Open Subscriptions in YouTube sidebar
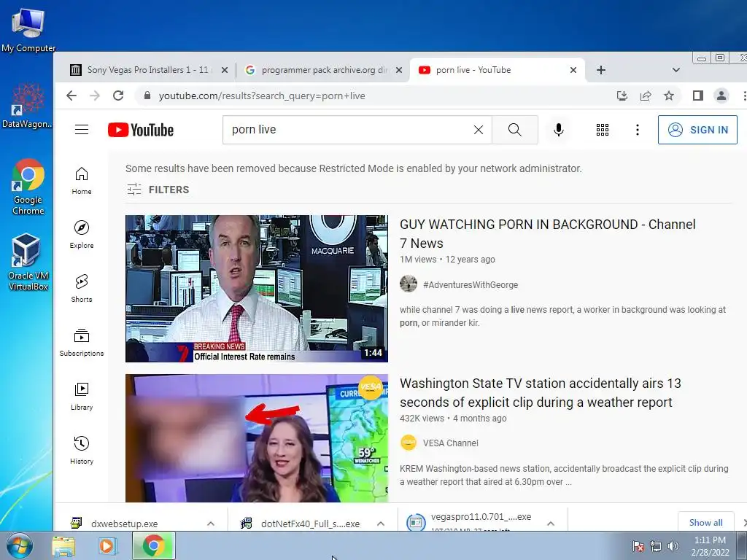The height and width of the screenshot is (560, 747). pyautogui.click(x=82, y=343)
